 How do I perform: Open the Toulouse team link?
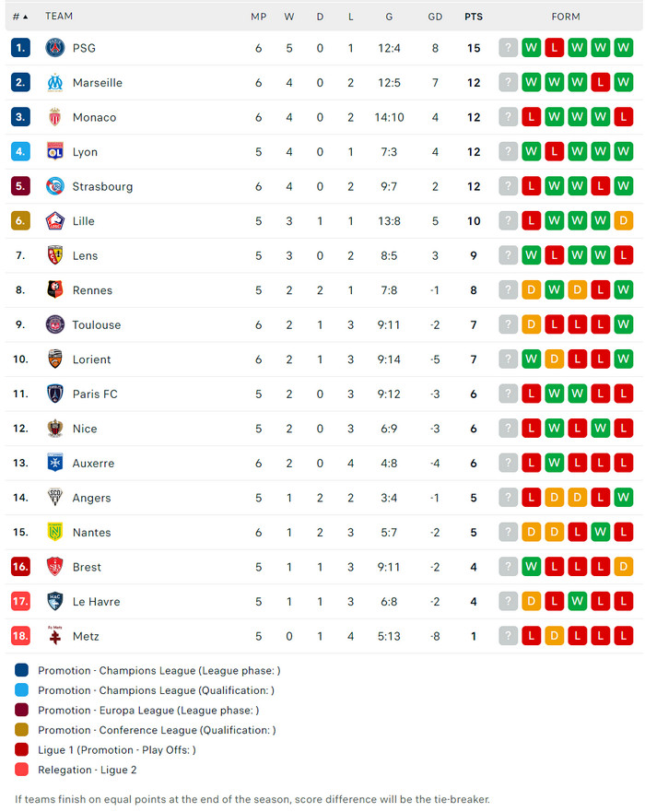click(x=97, y=324)
